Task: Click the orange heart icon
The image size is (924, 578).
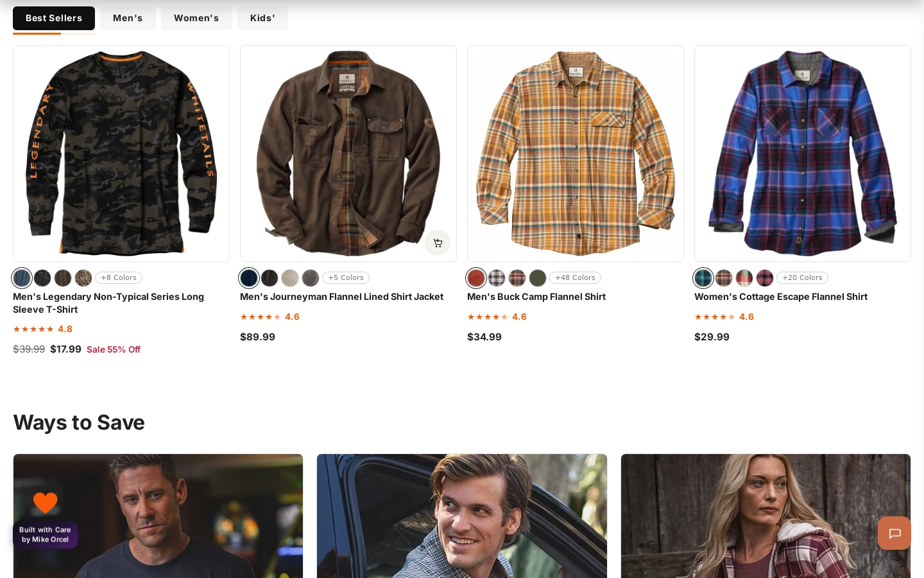Action: point(45,502)
